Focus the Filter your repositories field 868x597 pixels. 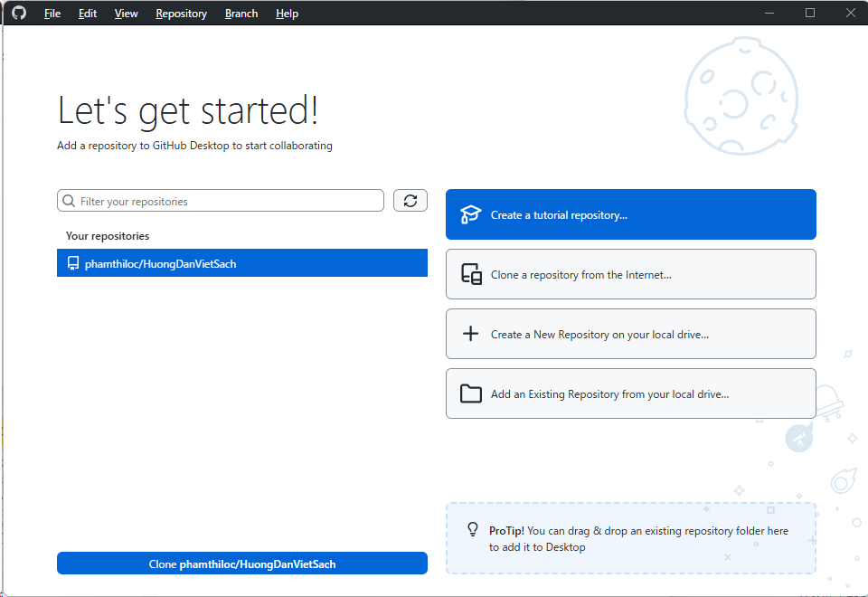(221, 201)
